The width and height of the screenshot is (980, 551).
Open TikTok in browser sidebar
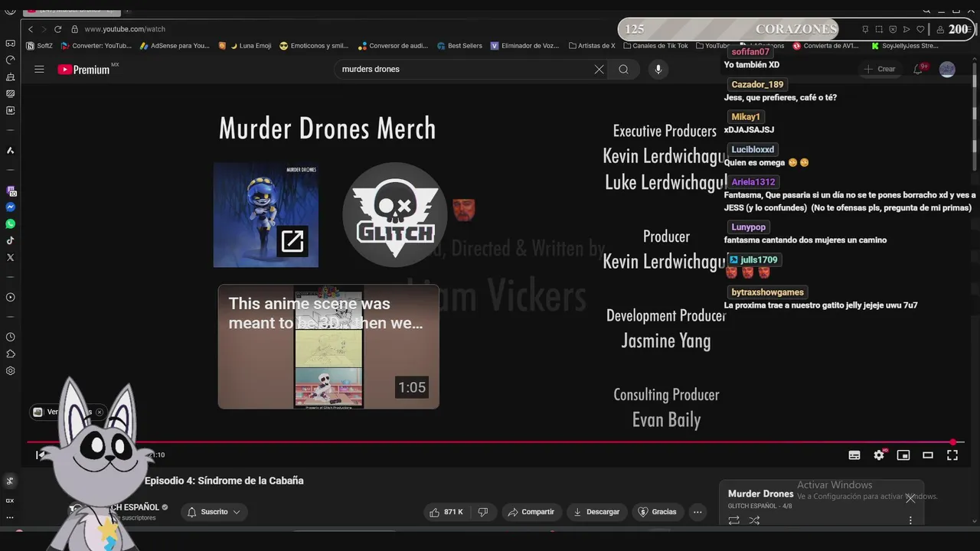[x=11, y=241]
